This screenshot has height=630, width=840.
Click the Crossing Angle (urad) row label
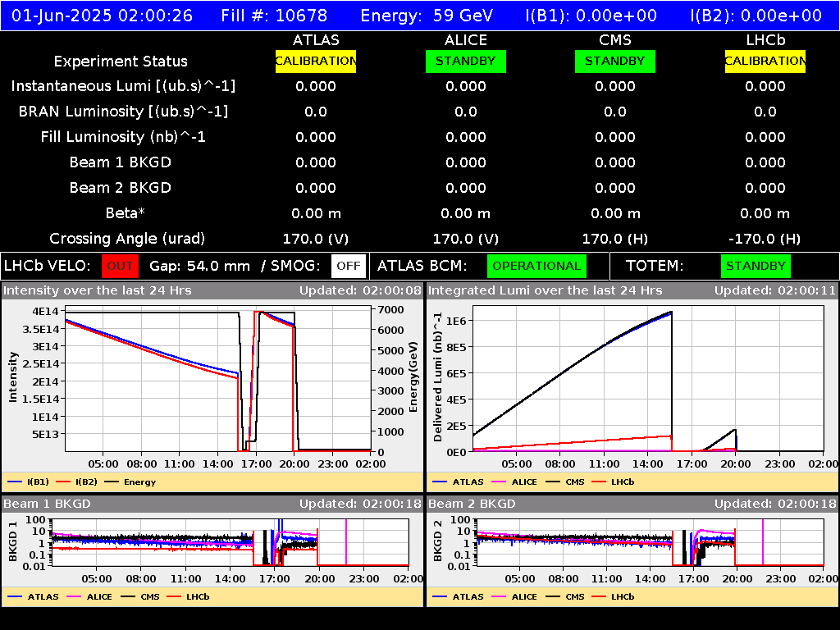pyautogui.click(x=127, y=239)
